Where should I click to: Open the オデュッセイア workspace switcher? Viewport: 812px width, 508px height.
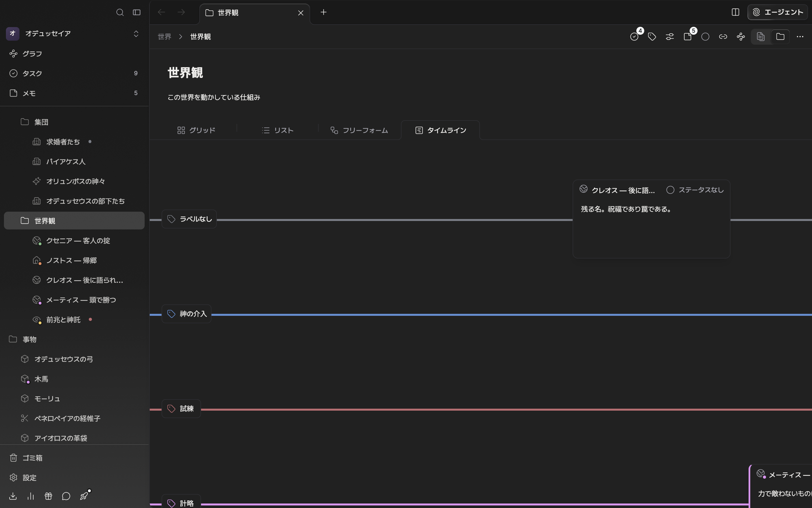(x=74, y=34)
